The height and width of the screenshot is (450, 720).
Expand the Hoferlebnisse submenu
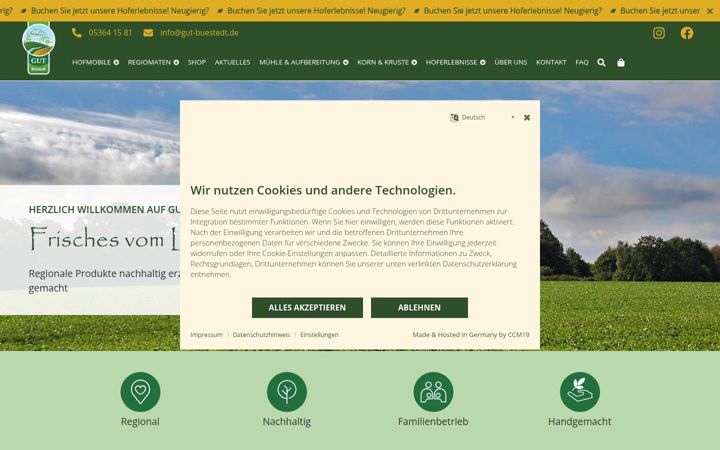click(x=483, y=62)
